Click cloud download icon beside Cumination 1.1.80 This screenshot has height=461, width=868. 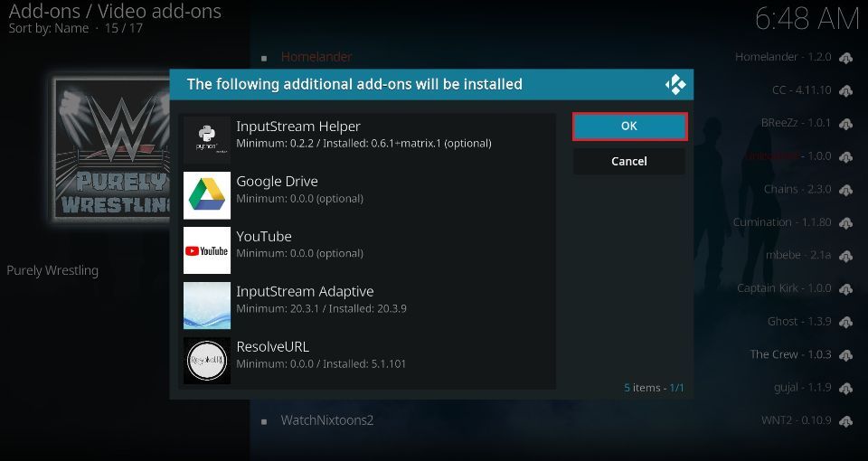[846, 223]
